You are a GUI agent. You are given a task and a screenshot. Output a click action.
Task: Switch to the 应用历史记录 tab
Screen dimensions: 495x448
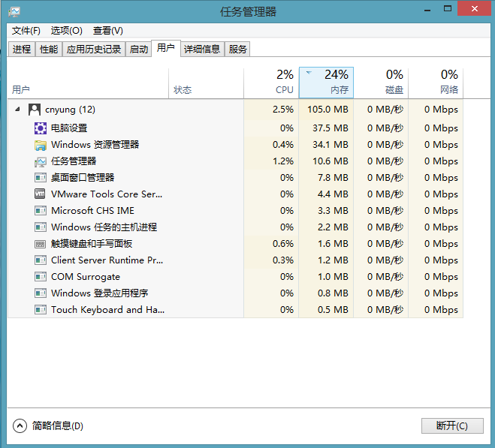click(94, 50)
